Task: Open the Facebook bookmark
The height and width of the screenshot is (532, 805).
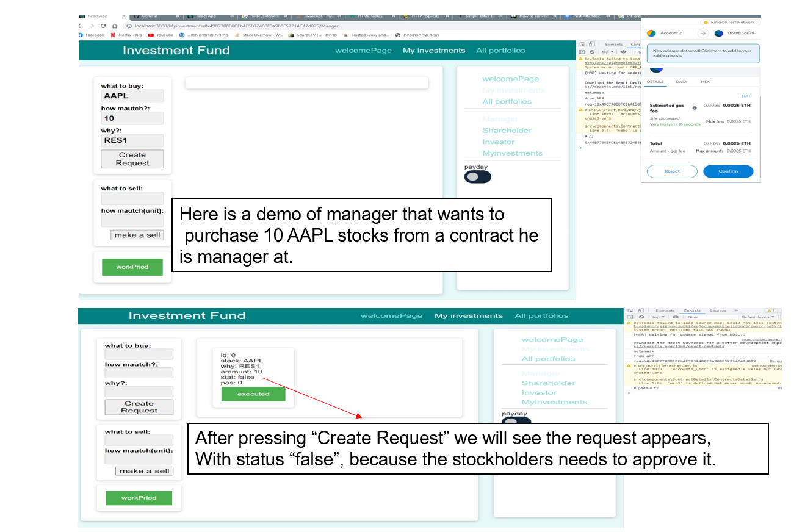Action: coord(92,35)
